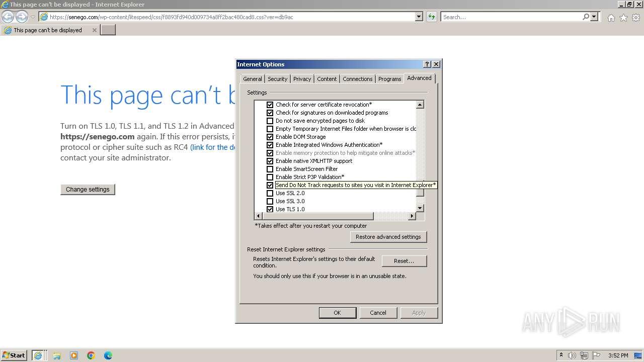Open volume speaker icon in the tray

(572, 355)
